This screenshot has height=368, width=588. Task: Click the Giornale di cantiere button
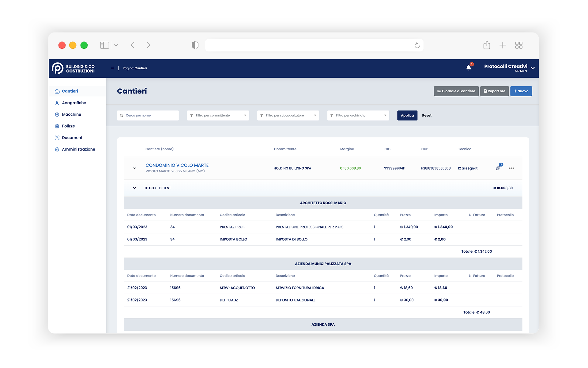click(456, 91)
